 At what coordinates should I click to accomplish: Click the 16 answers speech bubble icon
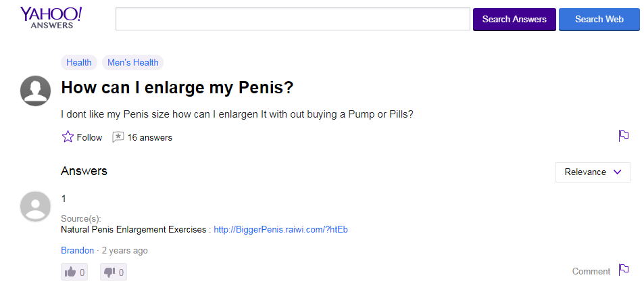coord(118,137)
